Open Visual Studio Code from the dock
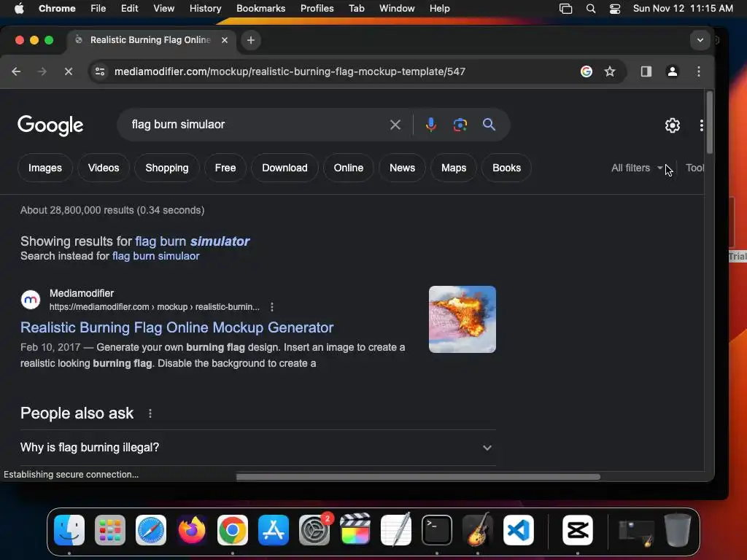The height and width of the screenshot is (560, 747). coord(519,530)
